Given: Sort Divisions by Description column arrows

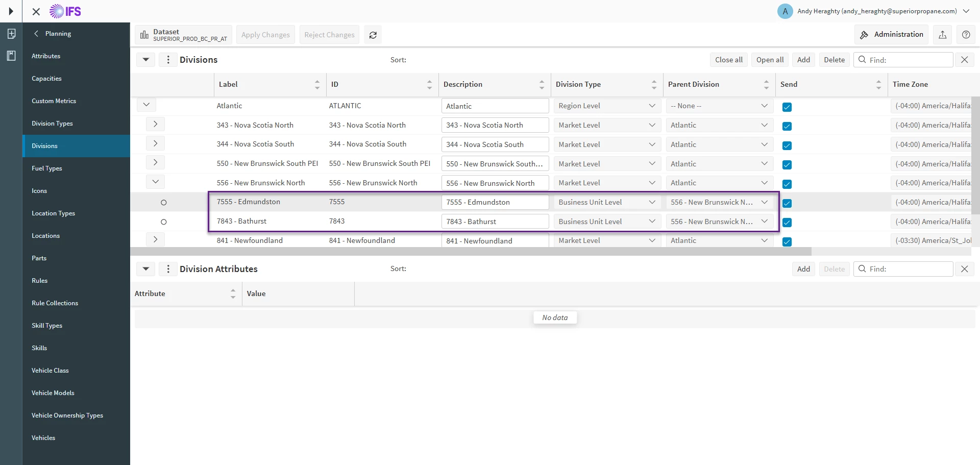Looking at the screenshot, I should tap(542, 85).
